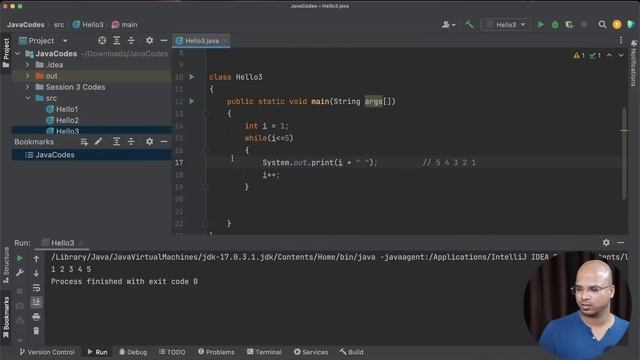Click the editor vertical scrollbar
Screen dimensions: 640x360
[624, 153]
